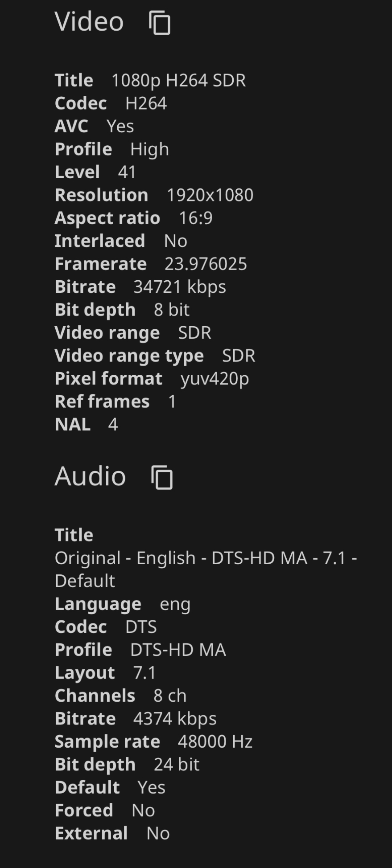Click the Video section heading

[89, 21]
